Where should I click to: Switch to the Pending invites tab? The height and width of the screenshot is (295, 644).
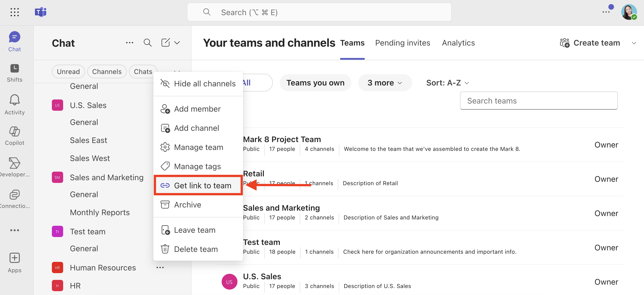point(402,43)
